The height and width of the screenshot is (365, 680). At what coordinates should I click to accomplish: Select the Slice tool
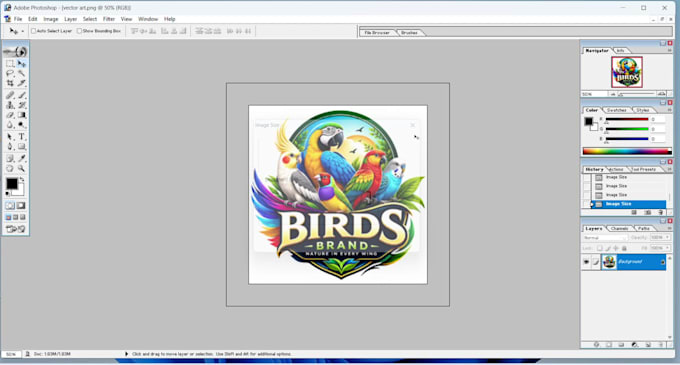point(21,83)
